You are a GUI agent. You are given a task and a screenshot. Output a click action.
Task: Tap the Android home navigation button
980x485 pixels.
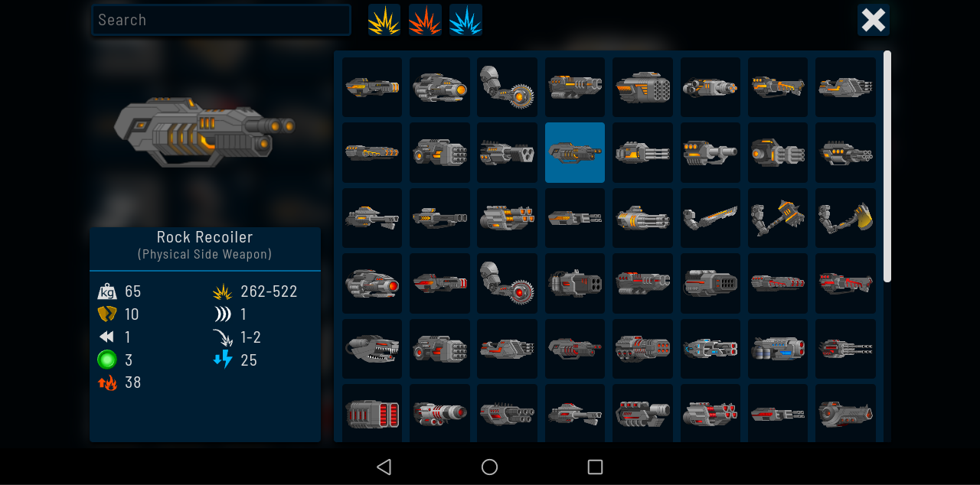coord(490,467)
